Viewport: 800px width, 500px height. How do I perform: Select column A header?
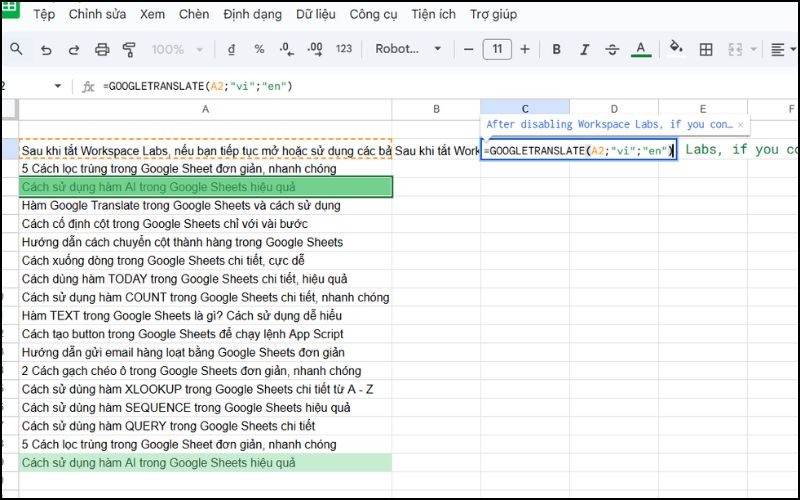click(205, 109)
